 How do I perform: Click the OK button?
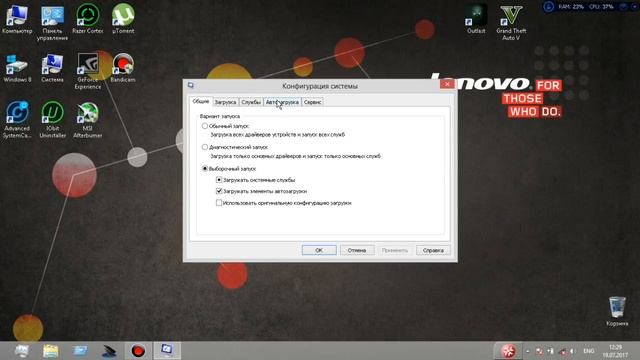[319, 250]
